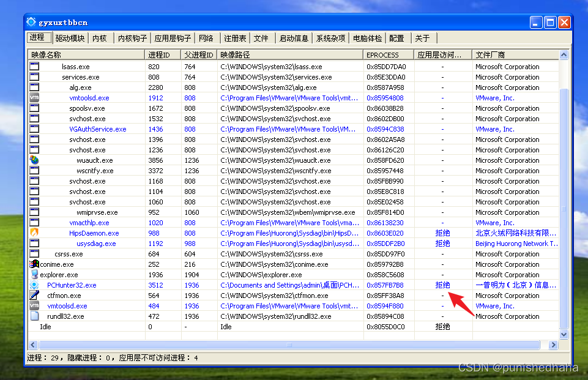
Task: Click the explorer.exe process icon
Action: click(x=34, y=275)
